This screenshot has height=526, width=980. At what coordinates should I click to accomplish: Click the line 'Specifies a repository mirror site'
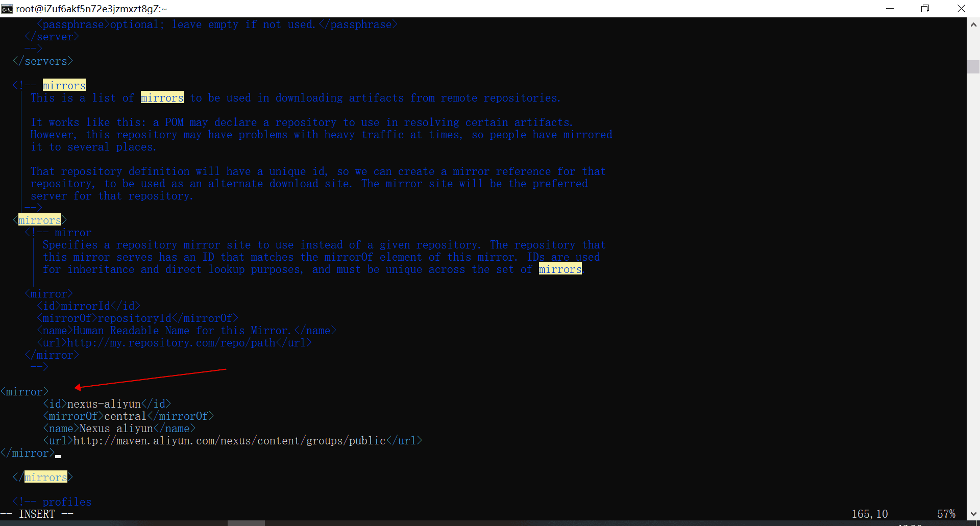[x=324, y=245]
